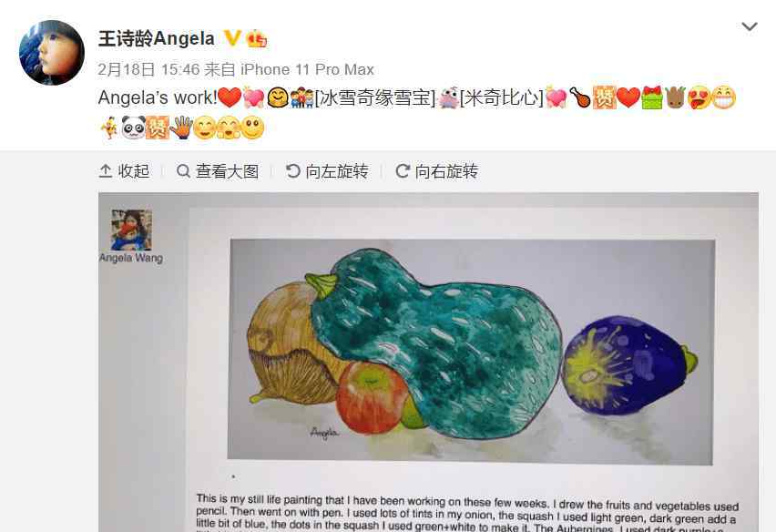Rotate image right with 向右旋转
Image resolution: width=776 pixels, height=532 pixels.
point(437,171)
